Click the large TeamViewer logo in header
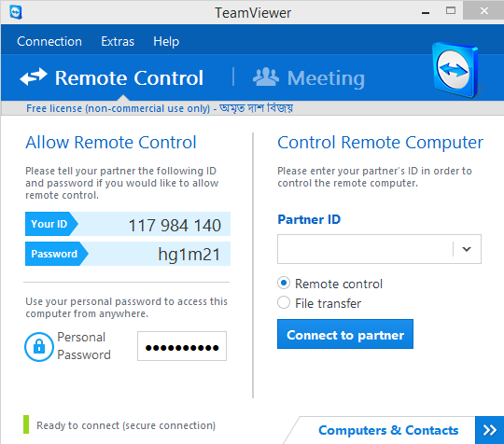This screenshot has height=444, width=504. click(x=455, y=70)
